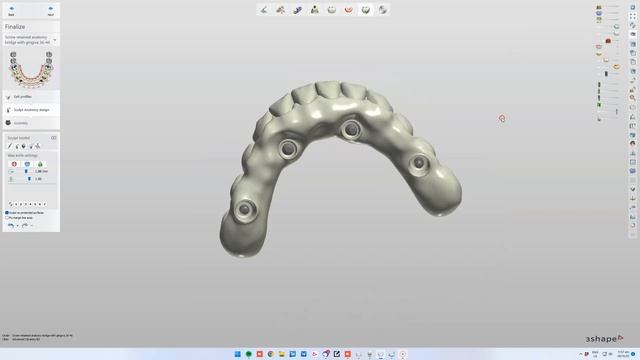Screen dimensions: 640x360
Task: Click the dental arch overview thumbnail
Action: [x=31, y=69]
